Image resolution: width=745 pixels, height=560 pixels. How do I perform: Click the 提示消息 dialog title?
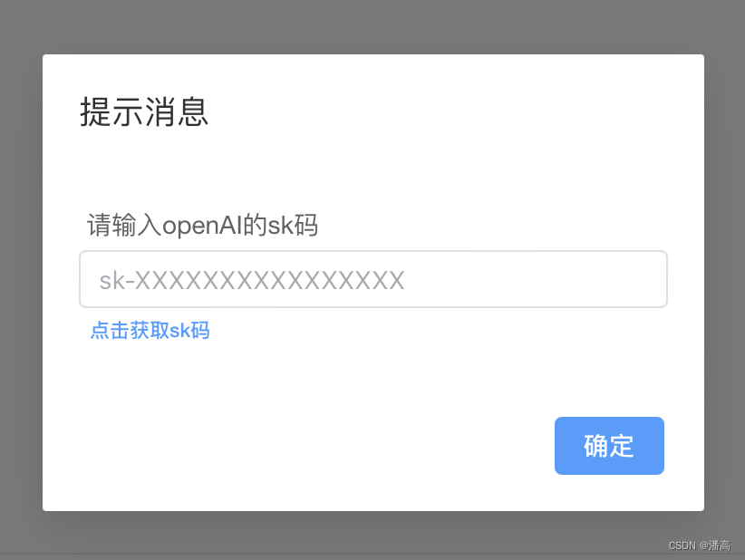pos(144,112)
